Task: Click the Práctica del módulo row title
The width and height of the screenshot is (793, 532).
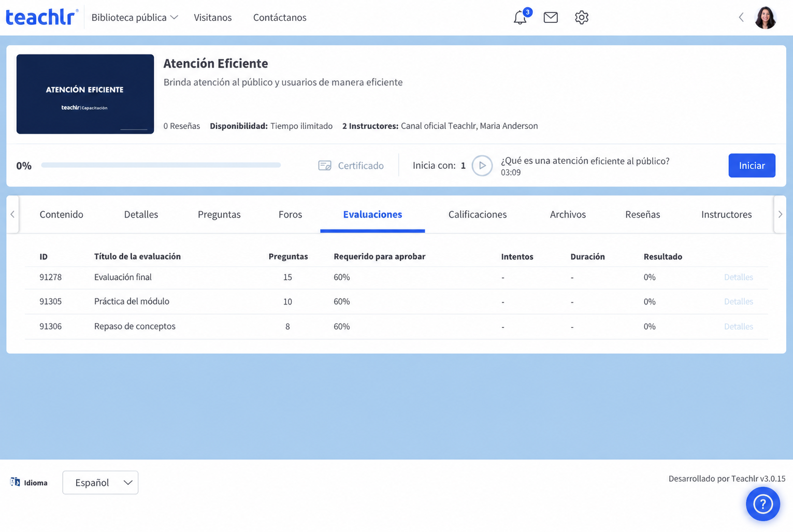Action: pyautogui.click(x=132, y=301)
